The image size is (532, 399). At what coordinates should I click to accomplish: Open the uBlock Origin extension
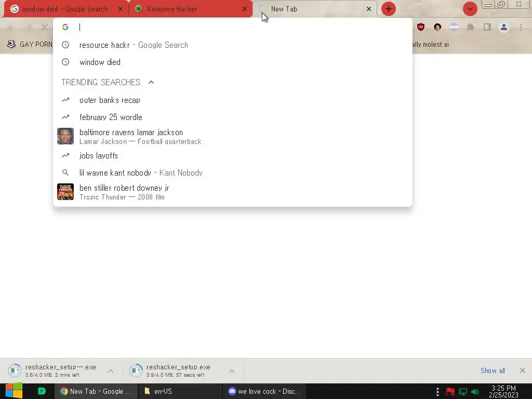pyautogui.click(x=421, y=27)
